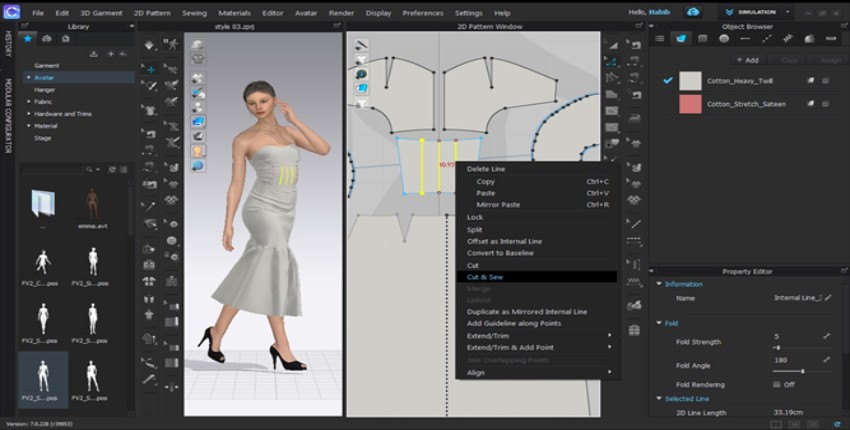The image size is (850, 430).
Task: Open the Materials menu
Action: point(234,13)
